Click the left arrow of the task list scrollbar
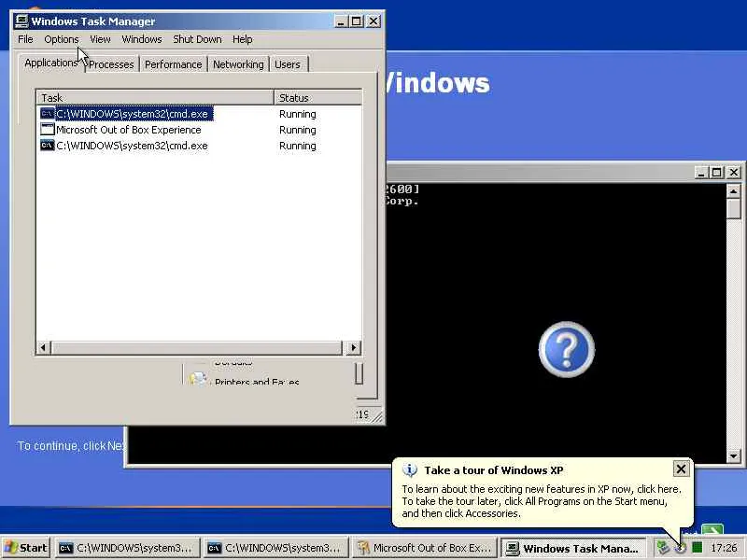This screenshot has height=560, width=747. point(43,347)
